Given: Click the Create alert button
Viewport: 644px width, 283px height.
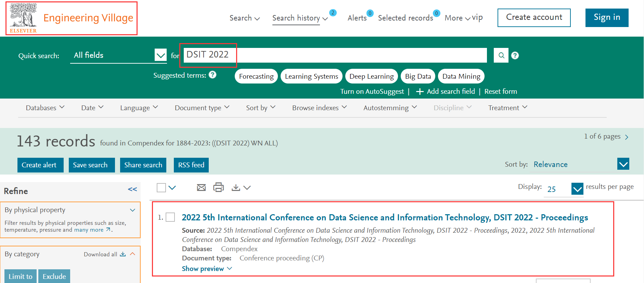Looking at the screenshot, I should (40, 165).
